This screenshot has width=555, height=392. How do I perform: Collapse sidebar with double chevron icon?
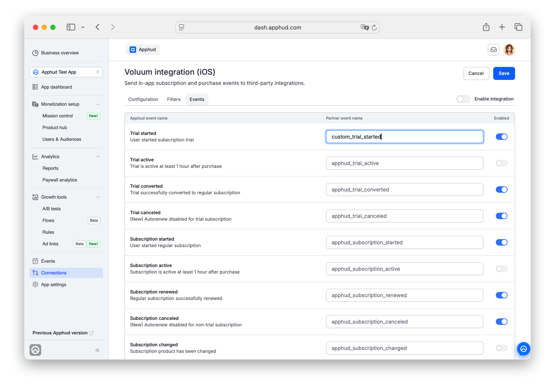(97, 350)
